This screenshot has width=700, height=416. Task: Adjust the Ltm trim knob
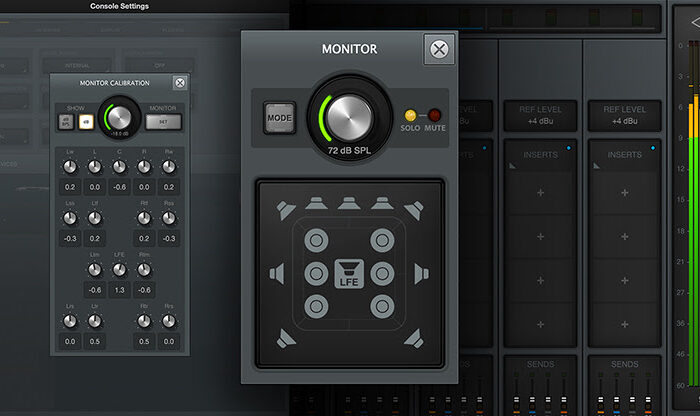[95, 270]
